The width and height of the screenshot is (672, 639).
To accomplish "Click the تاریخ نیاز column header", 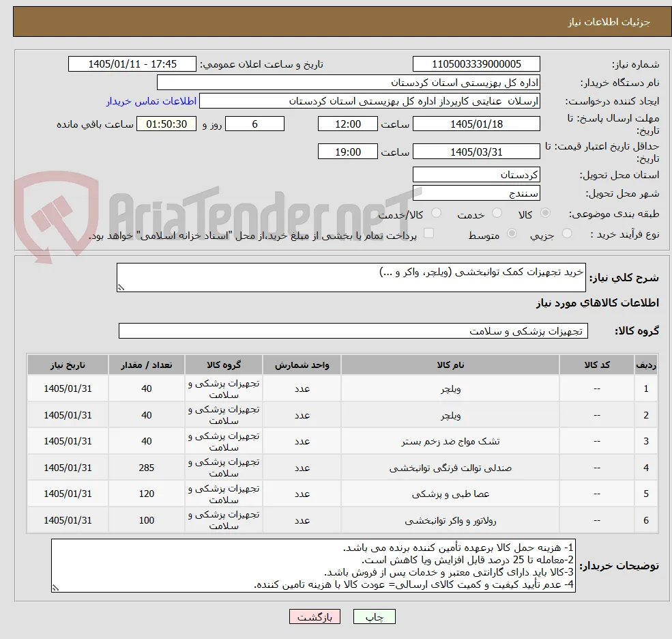I will tap(68, 365).
